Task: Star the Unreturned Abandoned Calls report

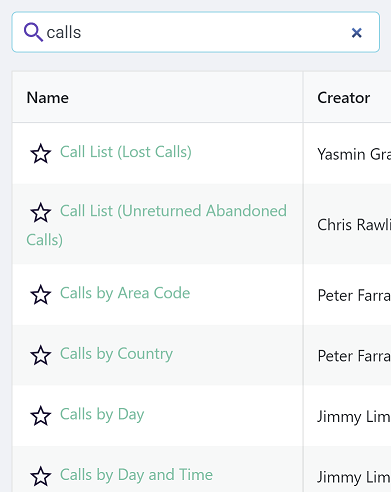Action: [x=41, y=213]
